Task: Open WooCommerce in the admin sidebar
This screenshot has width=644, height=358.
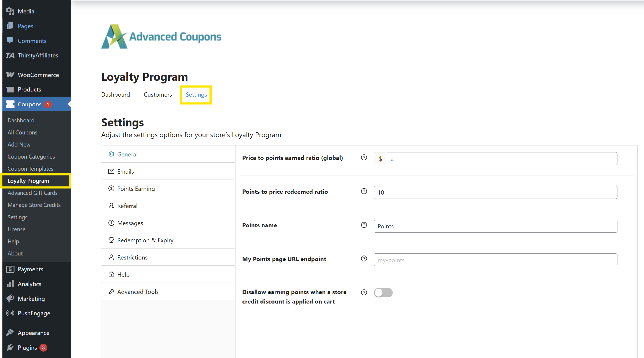Action: click(x=38, y=75)
